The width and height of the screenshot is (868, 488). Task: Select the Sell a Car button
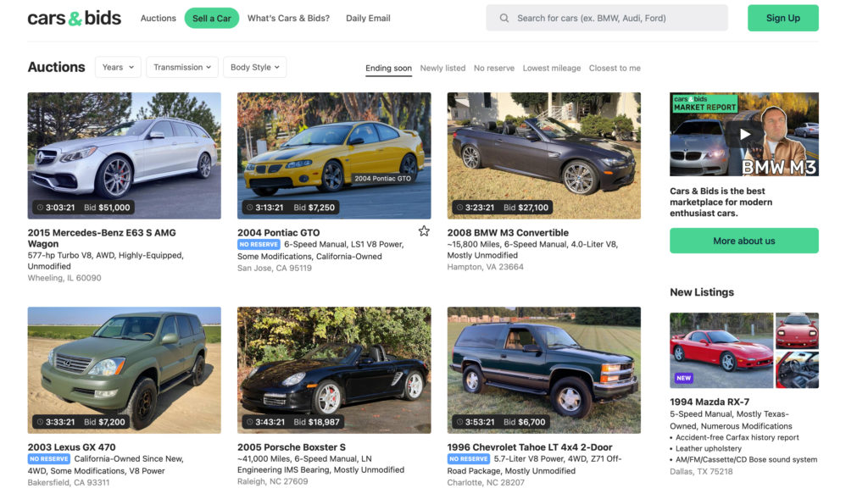[x=211, y=17]
